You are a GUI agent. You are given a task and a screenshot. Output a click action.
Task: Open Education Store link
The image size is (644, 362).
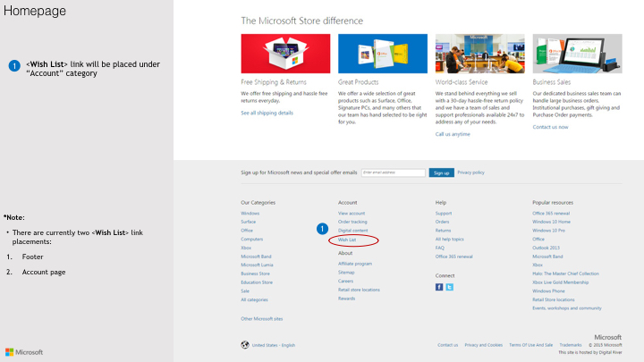[257, 282]
